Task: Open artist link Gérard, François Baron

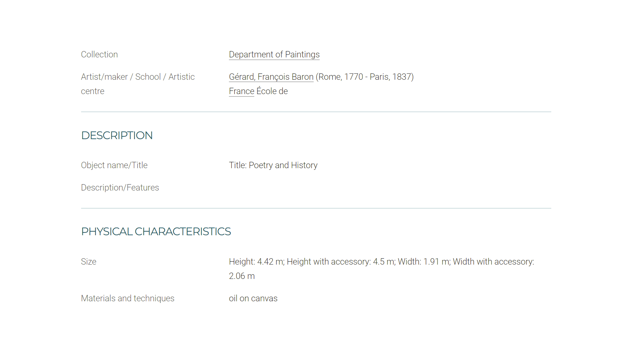Action: pos(271,77)
